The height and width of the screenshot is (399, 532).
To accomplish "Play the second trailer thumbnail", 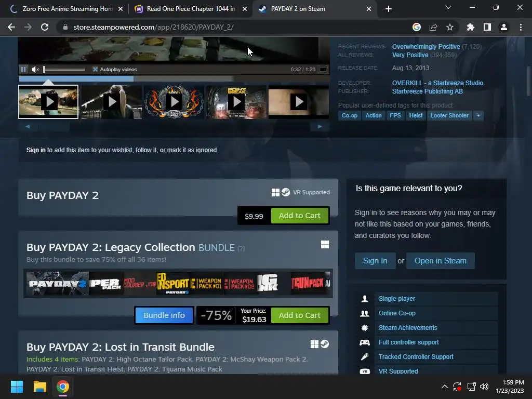I will click(111, 101).
